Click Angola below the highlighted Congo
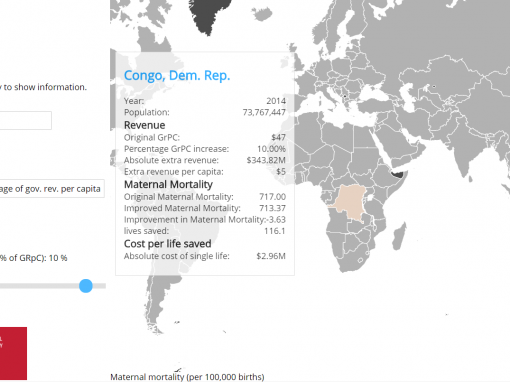 [x=337, y=224]
